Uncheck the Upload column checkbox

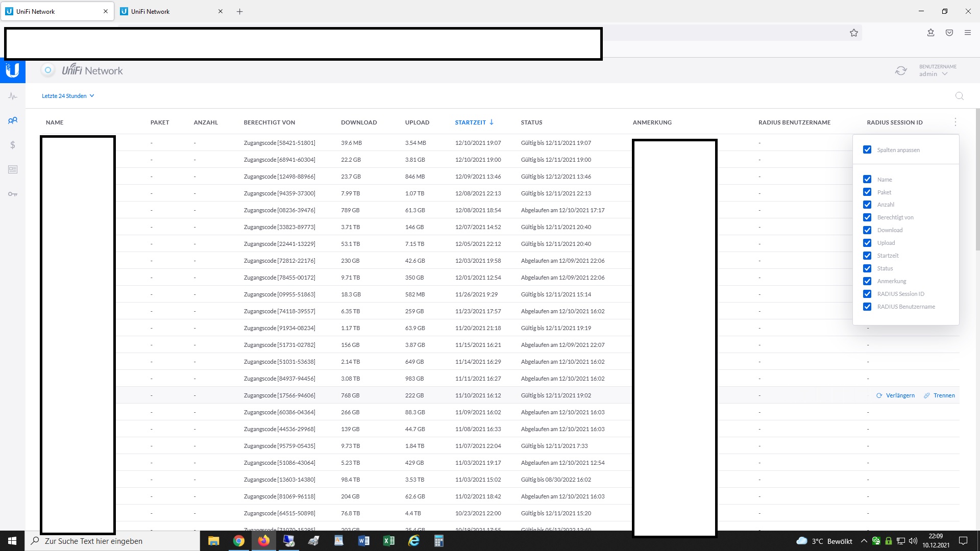coord(867,243)
